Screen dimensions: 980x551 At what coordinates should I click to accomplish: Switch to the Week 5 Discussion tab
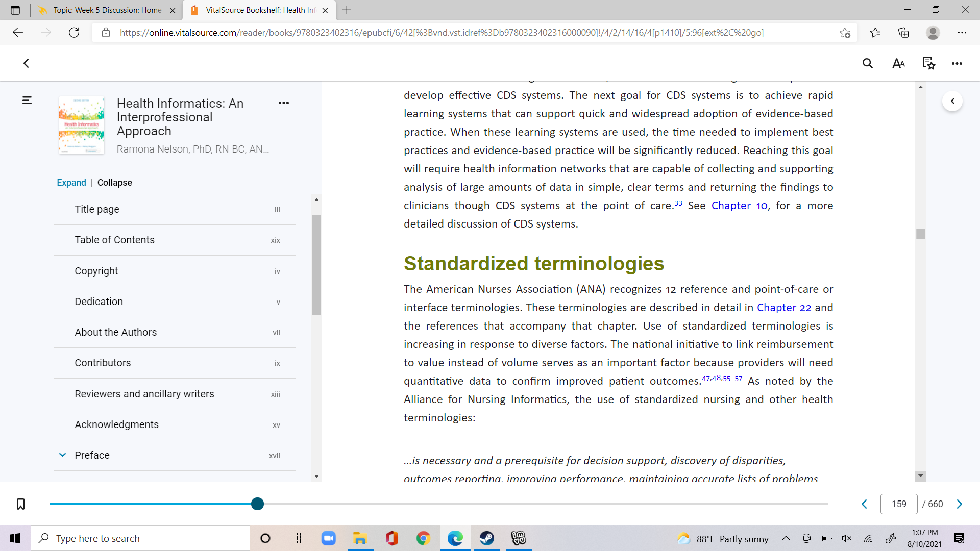[x=107, y=10]
